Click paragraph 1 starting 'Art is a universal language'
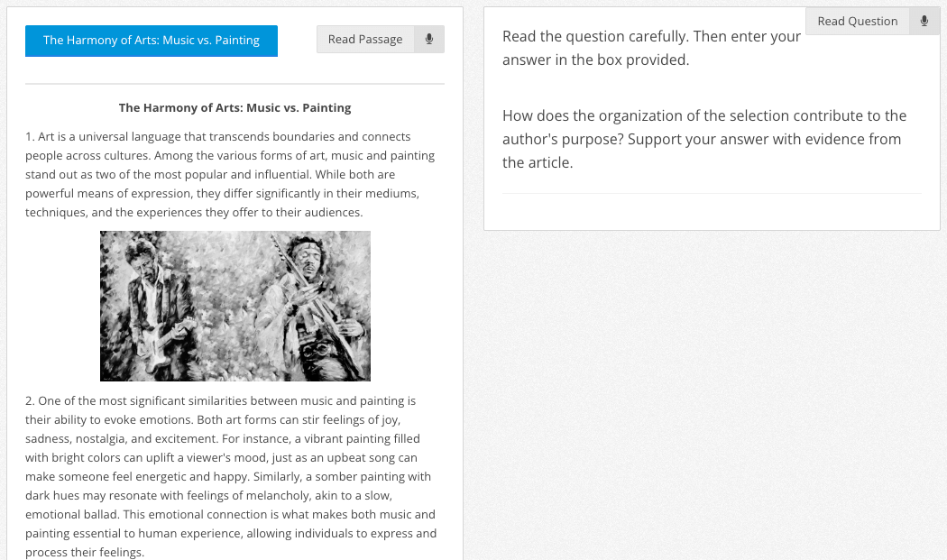The height and width of the screenshot is (560, 947). point(230,174)
